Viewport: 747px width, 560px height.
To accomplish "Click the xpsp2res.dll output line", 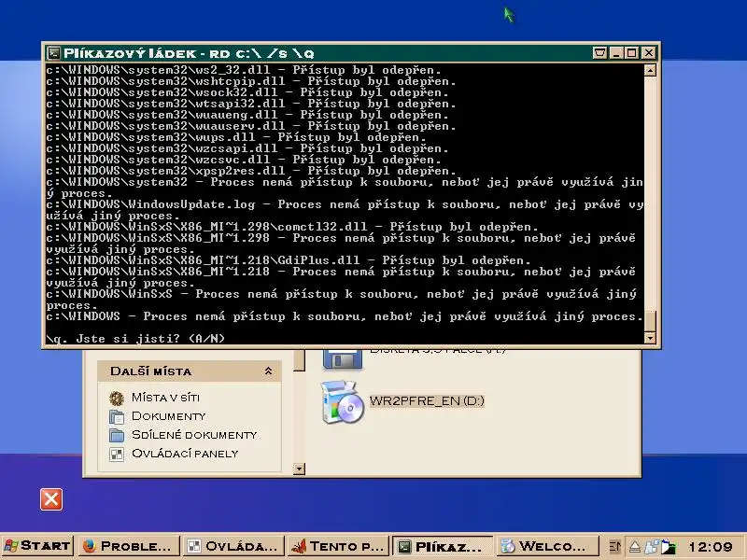I will pyautogui.click(x=251, y=171).
